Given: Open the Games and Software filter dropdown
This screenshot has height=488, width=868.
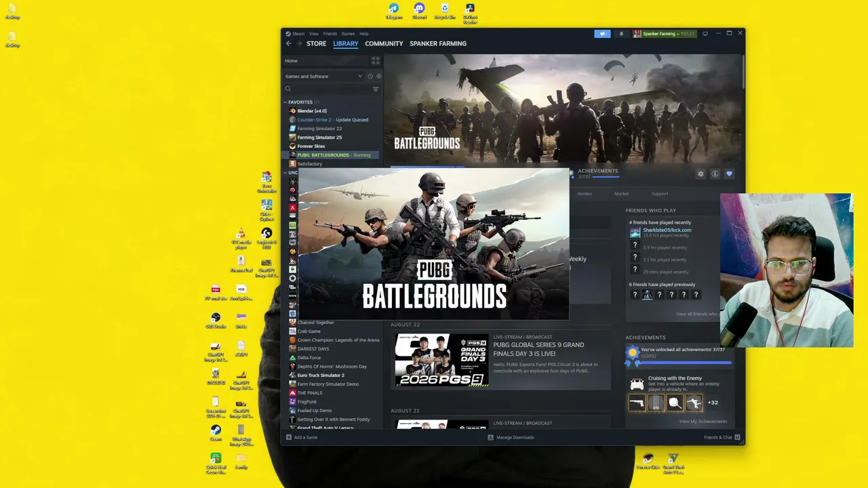Looking at the screenshot, I should pyautogui.click(x=324, y=77).
